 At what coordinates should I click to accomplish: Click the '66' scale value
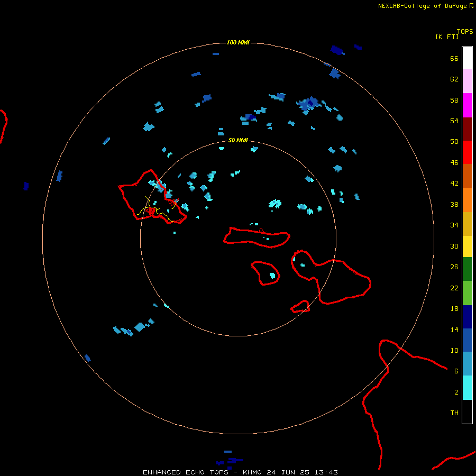(x=454, y=59)
